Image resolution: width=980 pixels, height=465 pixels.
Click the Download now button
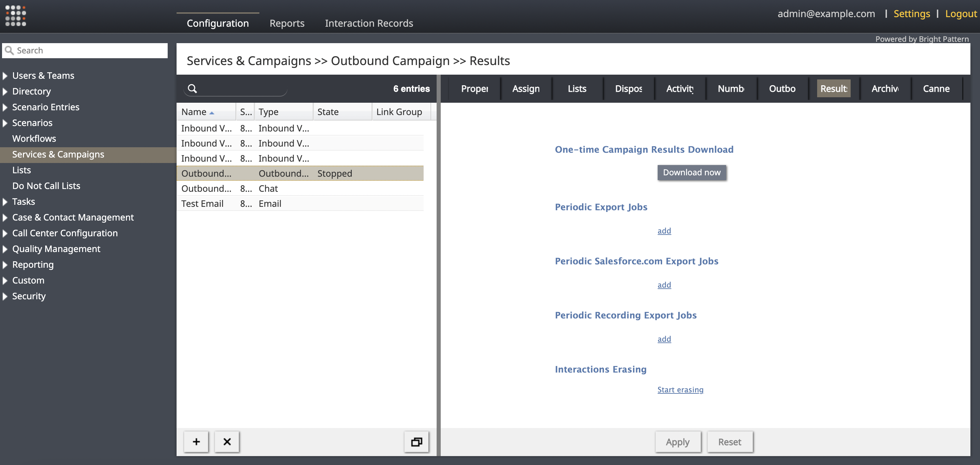(692, 173)
